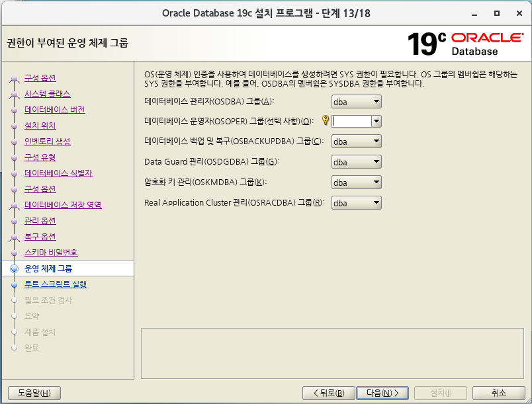The height and width of the screenshot is (404, 532).
Task: Click the 권한이 부여된 운영 체제 그룹 heading
Action: 67,43
